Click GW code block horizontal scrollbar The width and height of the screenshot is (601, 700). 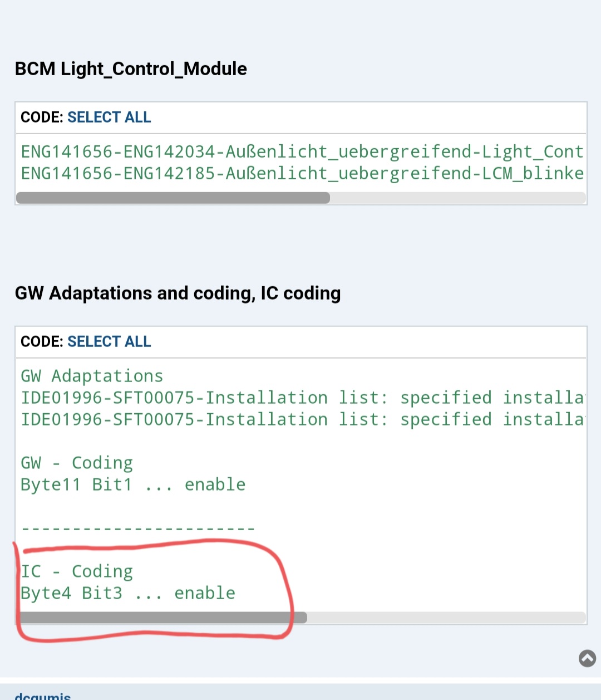pyautogui.click(x=162, y=618)
